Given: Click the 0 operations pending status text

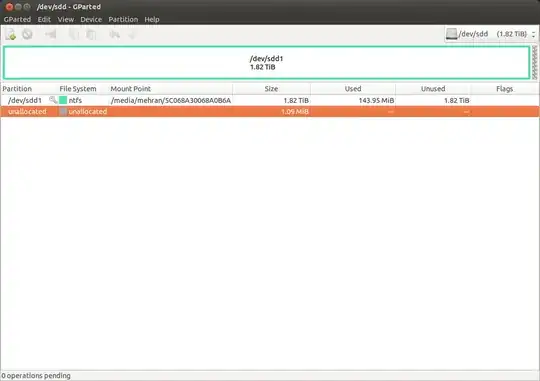Looking at the screenshot, I should pyautogui.click(x=36, y=375).
